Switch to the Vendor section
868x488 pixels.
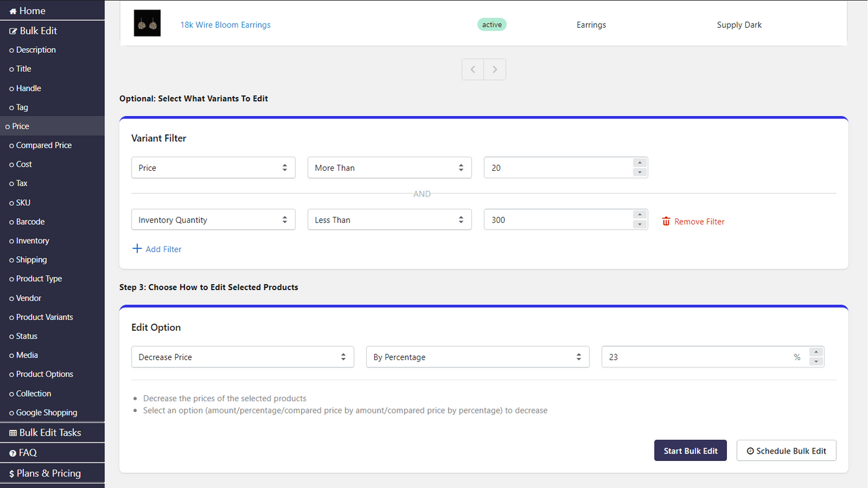28,298
